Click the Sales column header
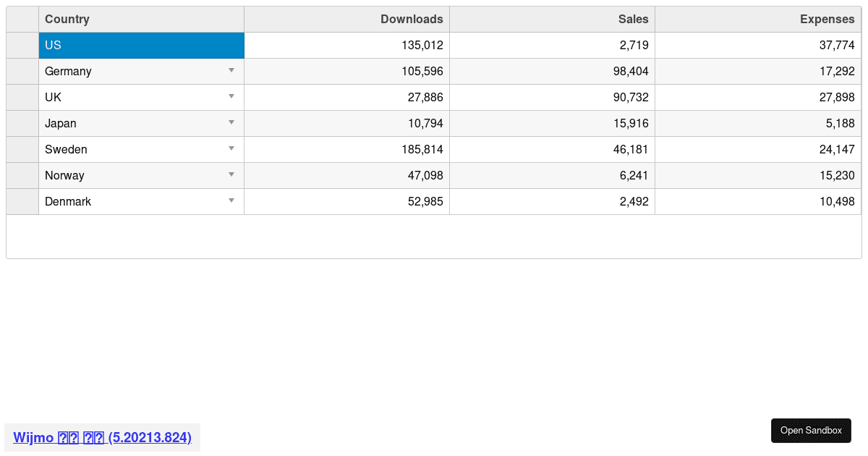Viewport: 868px width, 456px height. (552, 20)
